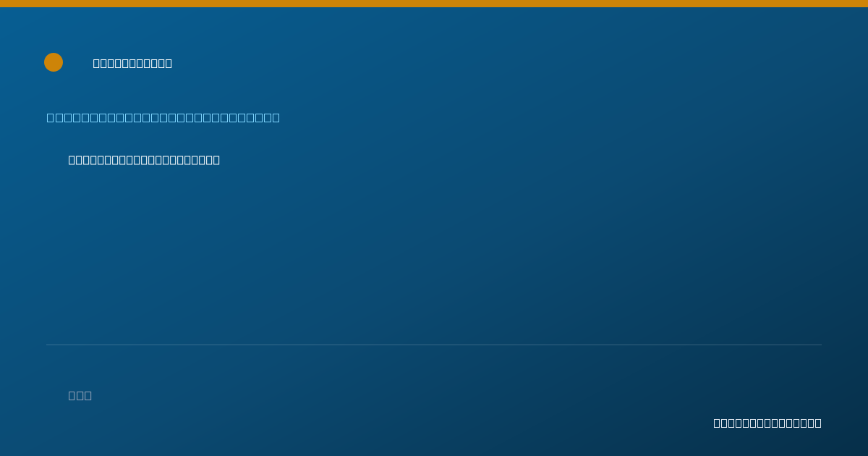Click the light-blue headline text line

pos(163,117)
